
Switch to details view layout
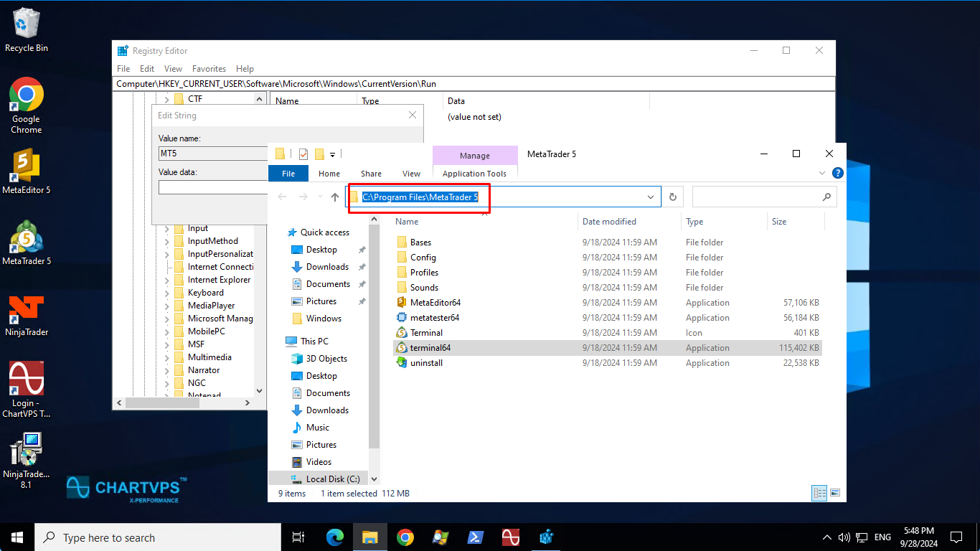coord(819,493)
